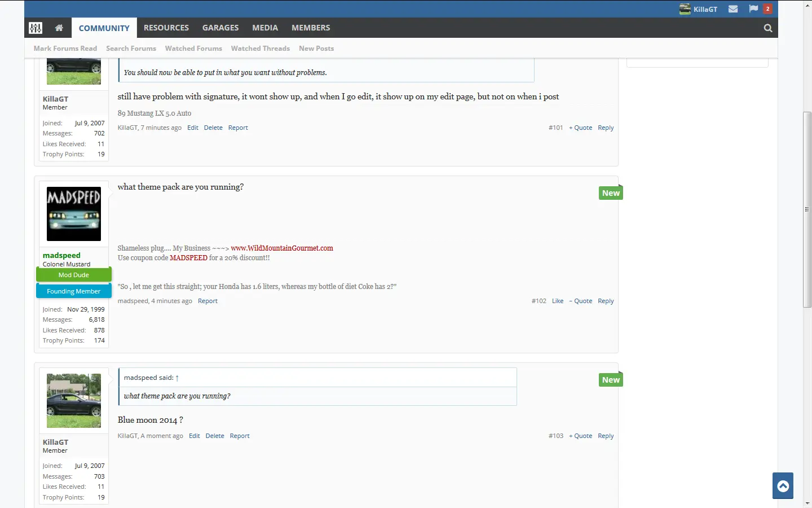Image resolution: width=812 pixels, height=508 pixels.
Task: Click the page vertical scrollbar thumb
Action: [807, 209]
